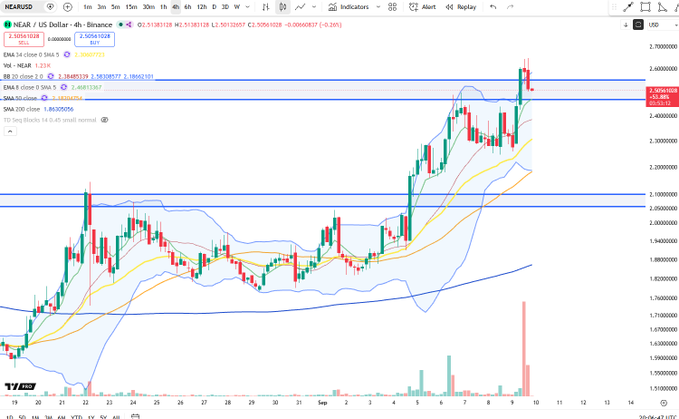Screen dimensions: 679x419
Task: Switch to the 3D interval
Action: (225, 7)
